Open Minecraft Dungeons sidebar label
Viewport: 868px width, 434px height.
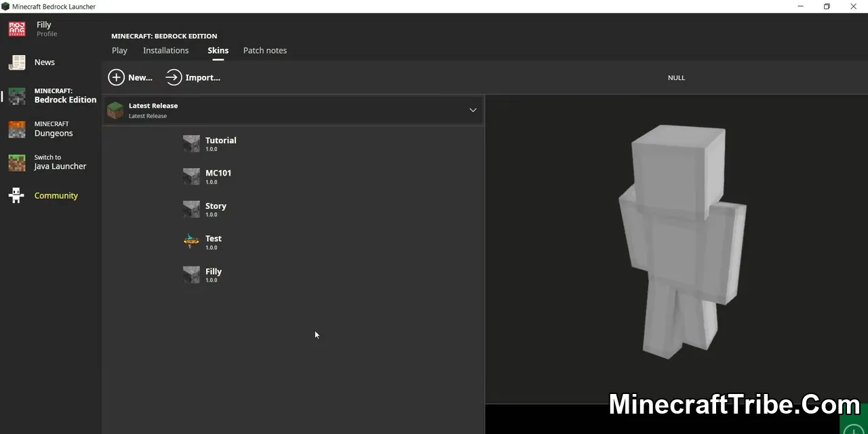(54, 129)
